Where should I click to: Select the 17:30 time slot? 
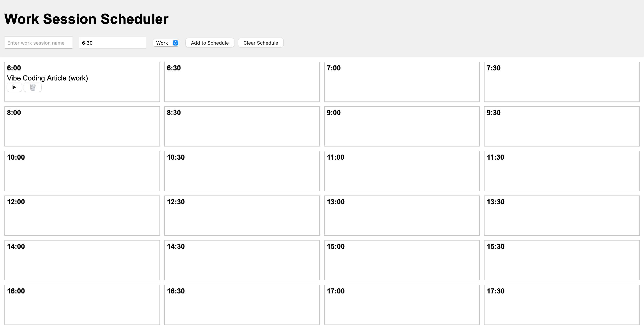coord(561,305)
